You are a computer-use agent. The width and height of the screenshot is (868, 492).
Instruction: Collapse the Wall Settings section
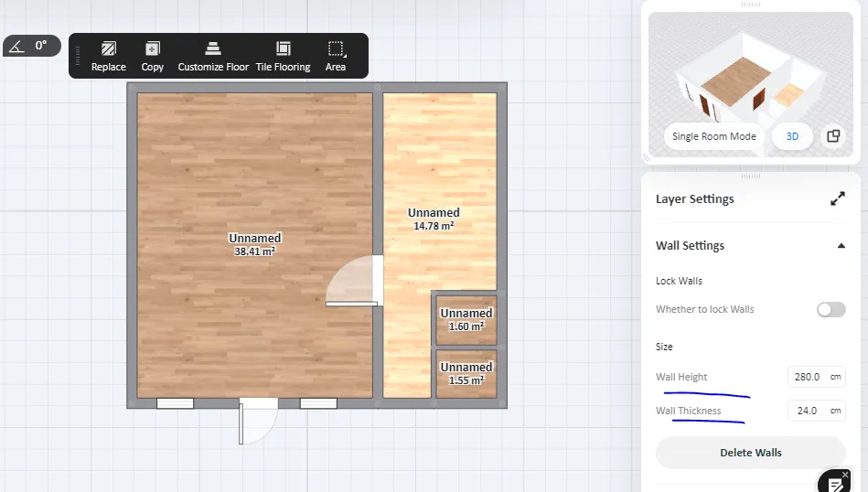pyautogui.click(x=841, y=246)
